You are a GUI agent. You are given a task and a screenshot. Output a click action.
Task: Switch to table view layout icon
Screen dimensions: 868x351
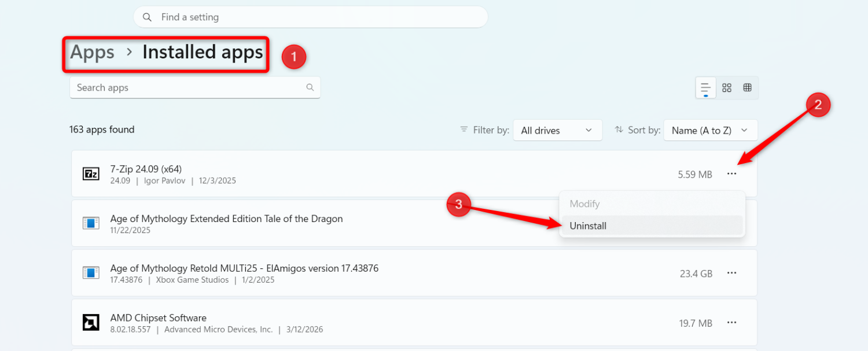click(x=747, y=88)
